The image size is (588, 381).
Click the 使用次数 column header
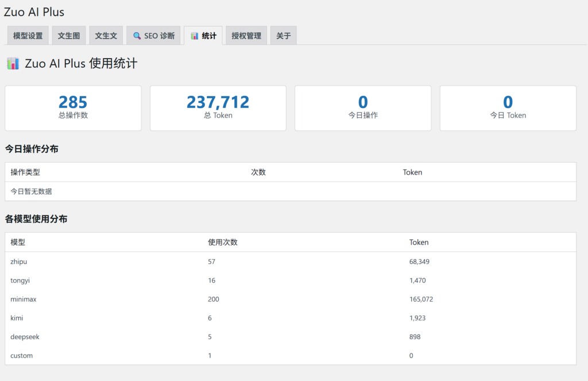point(223,243)
